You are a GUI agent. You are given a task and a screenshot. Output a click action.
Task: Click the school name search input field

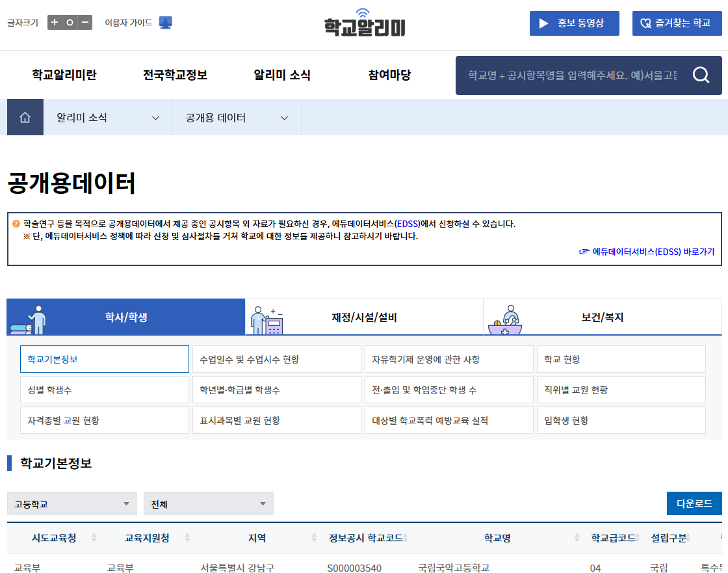572,75
